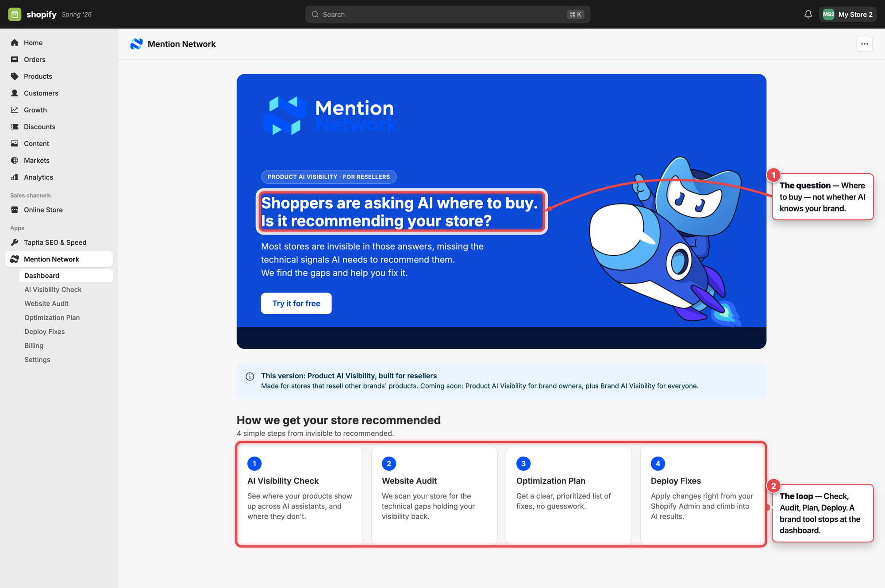Click the Markets globe icon
This screenshot has height=588, width=885.
point(15,160)
